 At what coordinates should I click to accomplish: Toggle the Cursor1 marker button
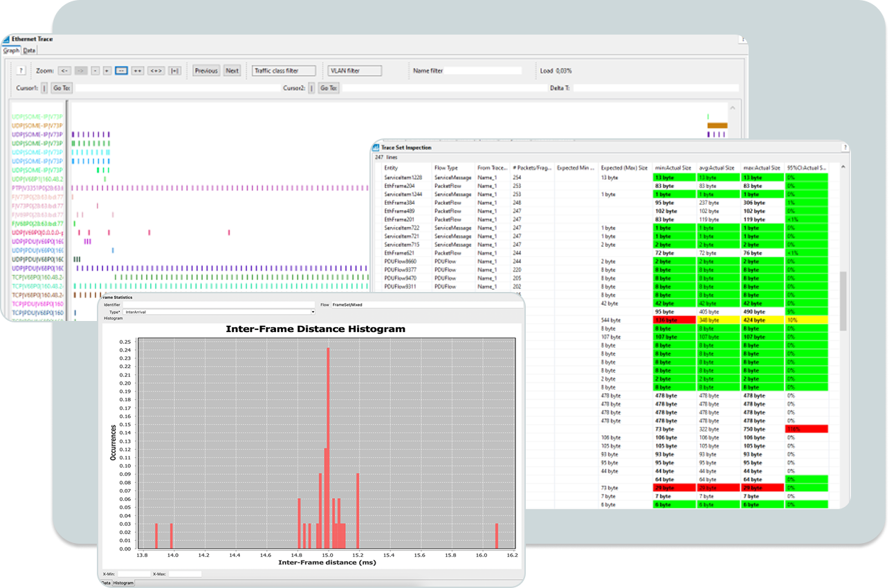44,88
